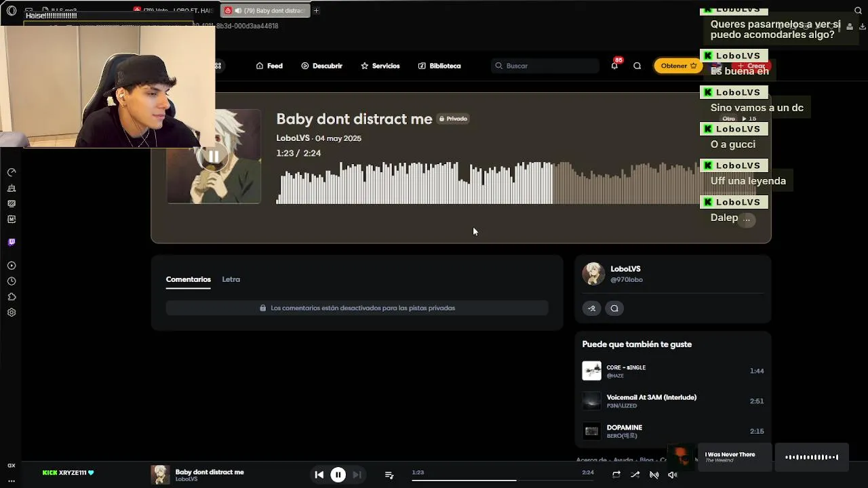868x488 pixels.
Task: Open the Twitch icon in the browser sidebar
Action: 12,242
